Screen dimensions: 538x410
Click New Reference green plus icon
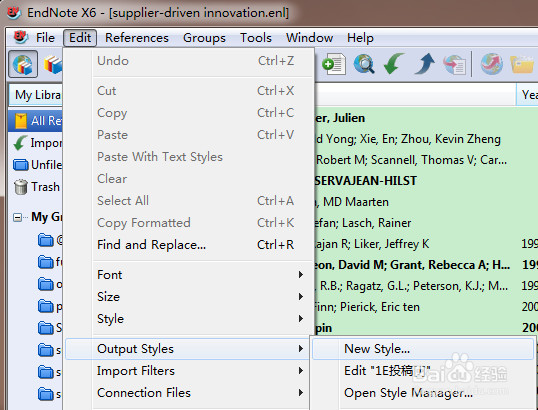pyautogui.click(x=334, y=64)
